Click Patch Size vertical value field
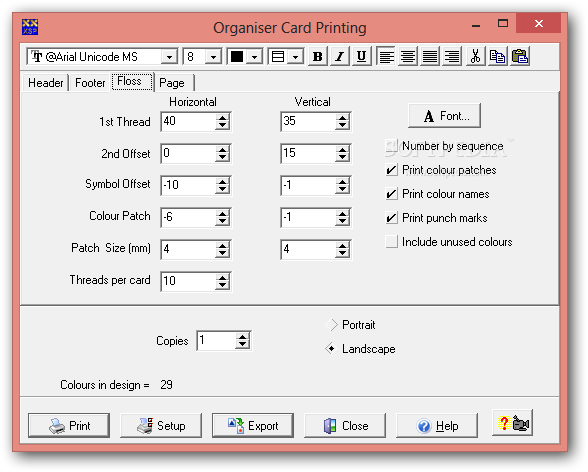The width and height of the screenshot is (588, 472). tap(308, 249)
